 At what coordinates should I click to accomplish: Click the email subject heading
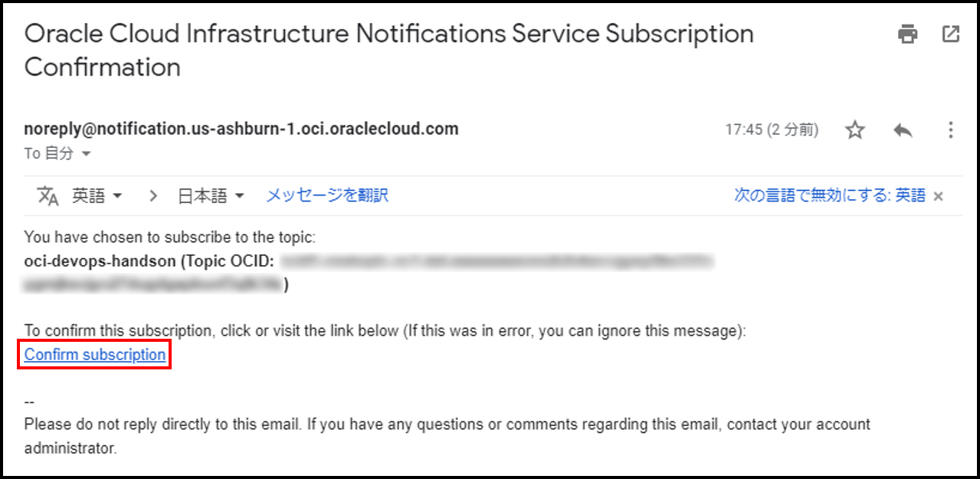[x=388, y=50]
